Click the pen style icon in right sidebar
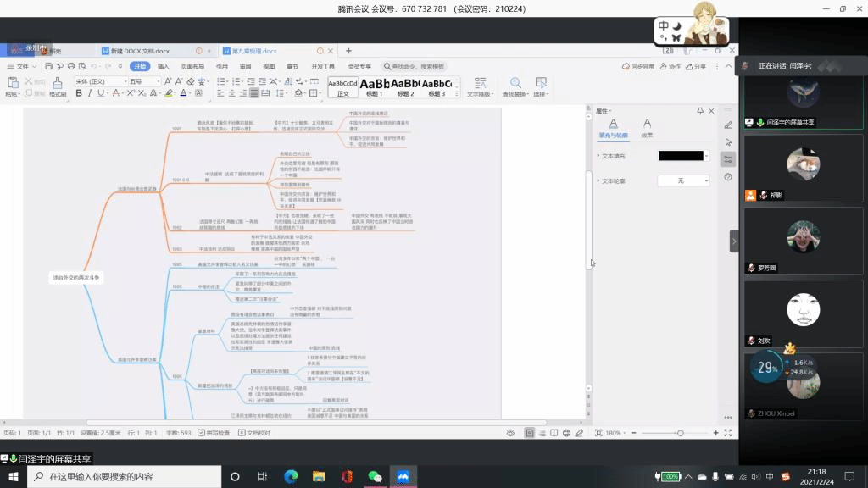 (728, 125)
